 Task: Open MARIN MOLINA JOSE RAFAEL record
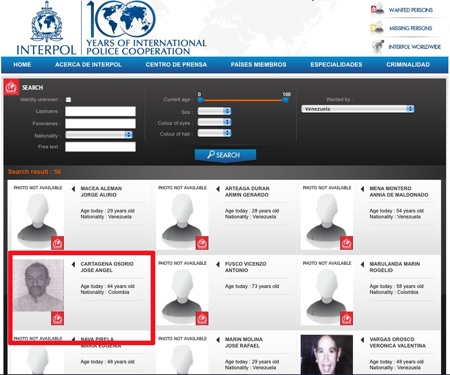244,342
